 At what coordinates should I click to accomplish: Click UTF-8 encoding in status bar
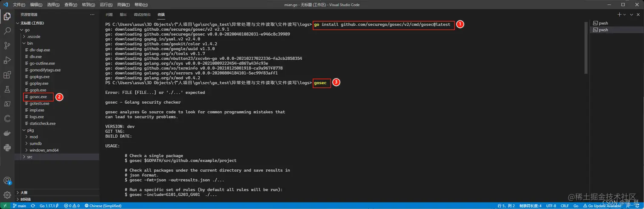pos(551,206)
